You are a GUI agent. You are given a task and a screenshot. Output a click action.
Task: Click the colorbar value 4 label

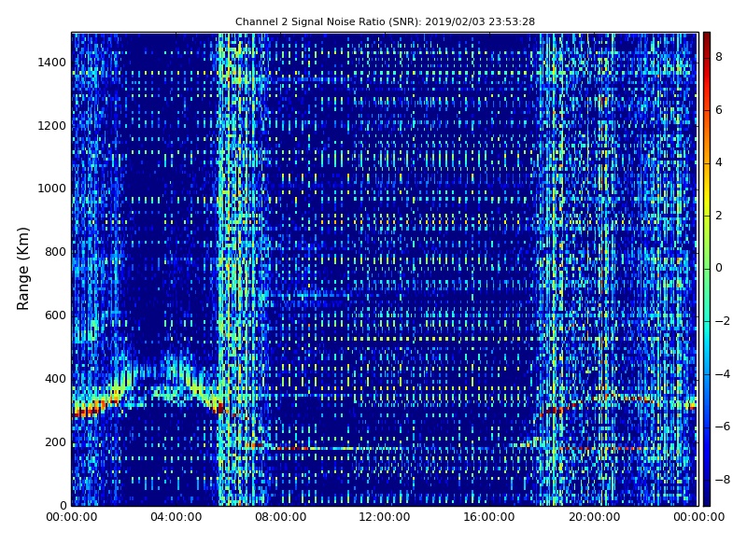click(719, 162)
